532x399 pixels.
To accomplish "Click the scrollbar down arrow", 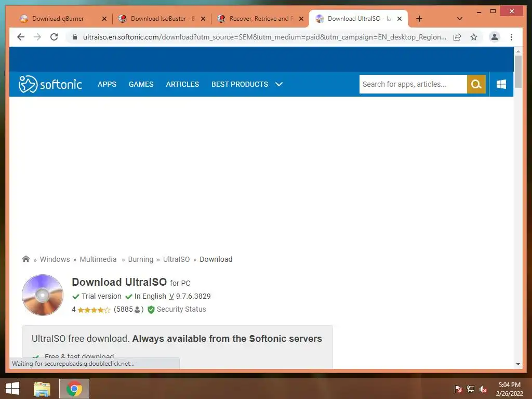I will click(518, 364).
